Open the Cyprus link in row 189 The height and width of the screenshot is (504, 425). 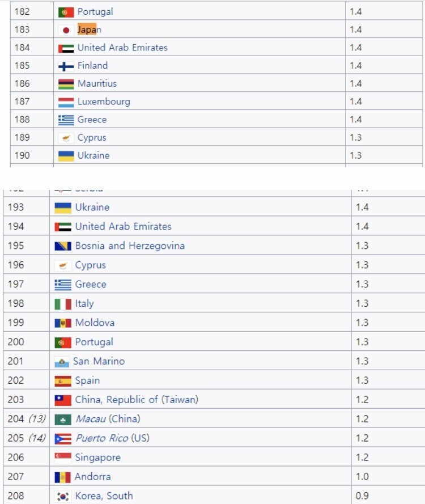(x=92, y=138)
